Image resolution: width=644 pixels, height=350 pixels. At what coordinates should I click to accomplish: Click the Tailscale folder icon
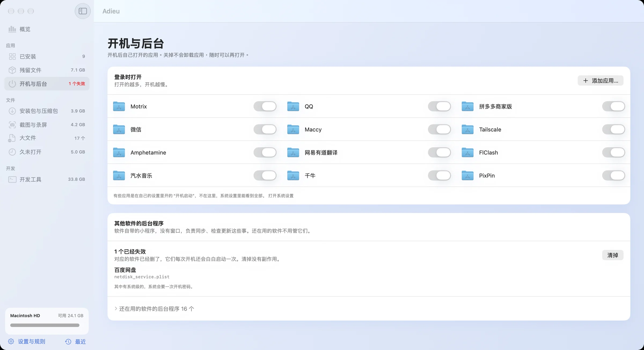467,129
